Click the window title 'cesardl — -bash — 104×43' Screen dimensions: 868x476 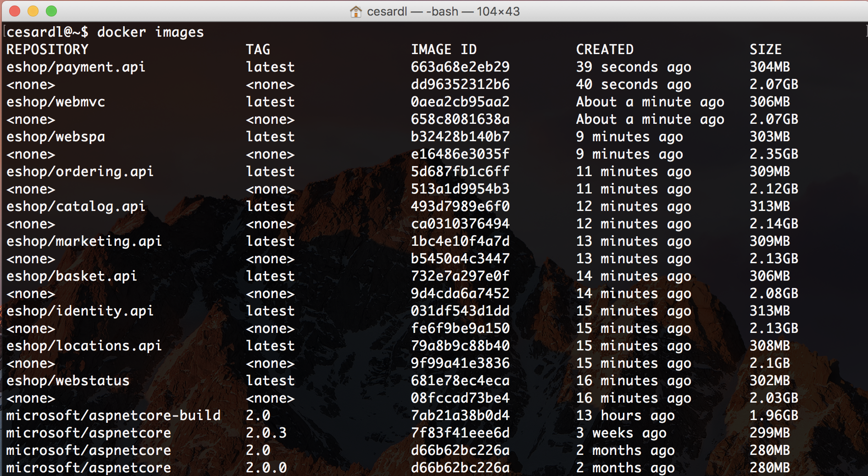(x=443, y=11)
